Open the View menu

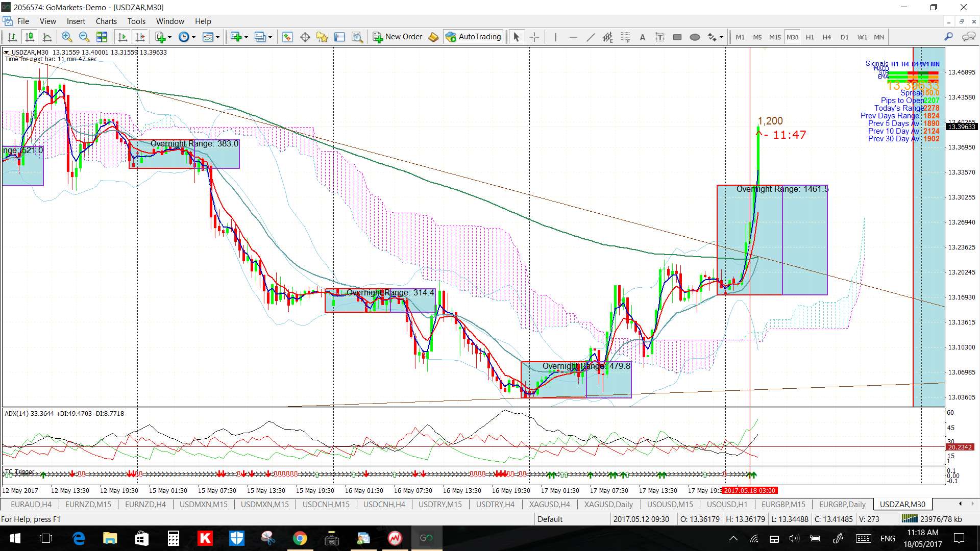pyautogui.click(x=48, y=21)
